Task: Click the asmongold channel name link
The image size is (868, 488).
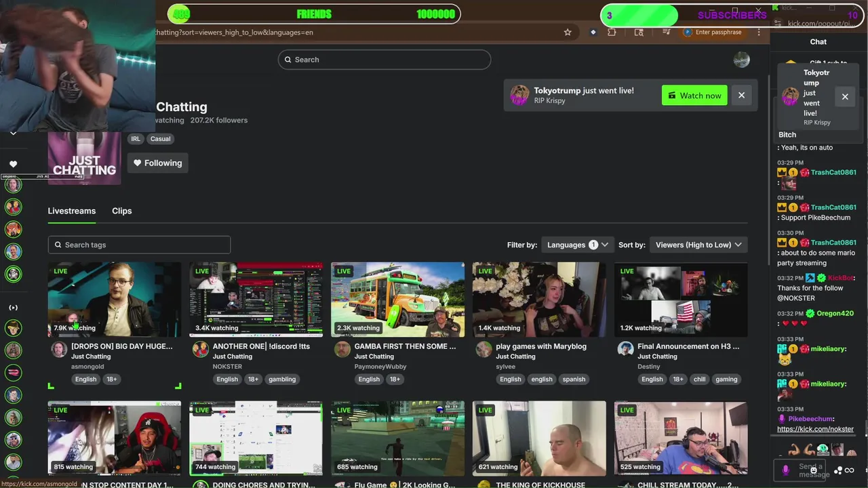Action: click(87, 367)
